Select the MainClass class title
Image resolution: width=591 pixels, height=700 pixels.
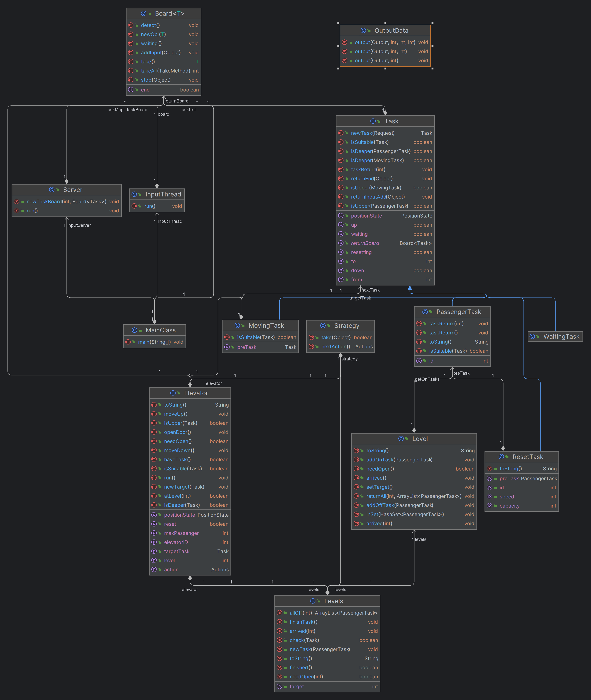(x=161, y=330)
